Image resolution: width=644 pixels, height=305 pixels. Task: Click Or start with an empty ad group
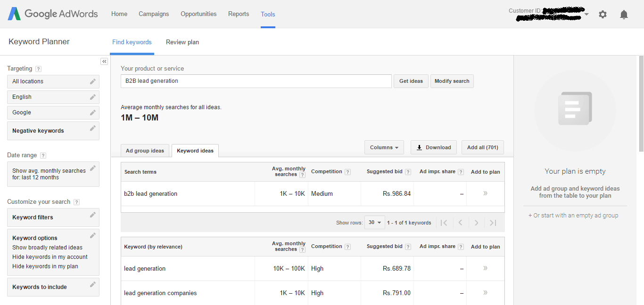tap(573, 216)
